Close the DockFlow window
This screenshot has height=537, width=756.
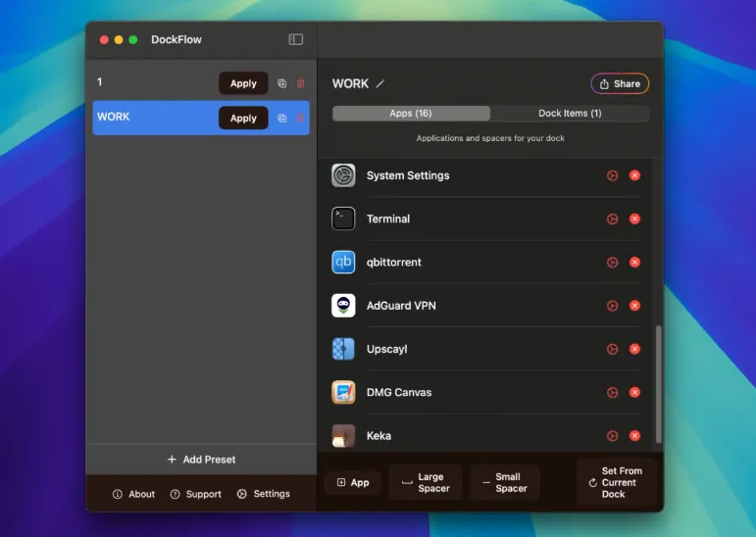tap(104, 39)
